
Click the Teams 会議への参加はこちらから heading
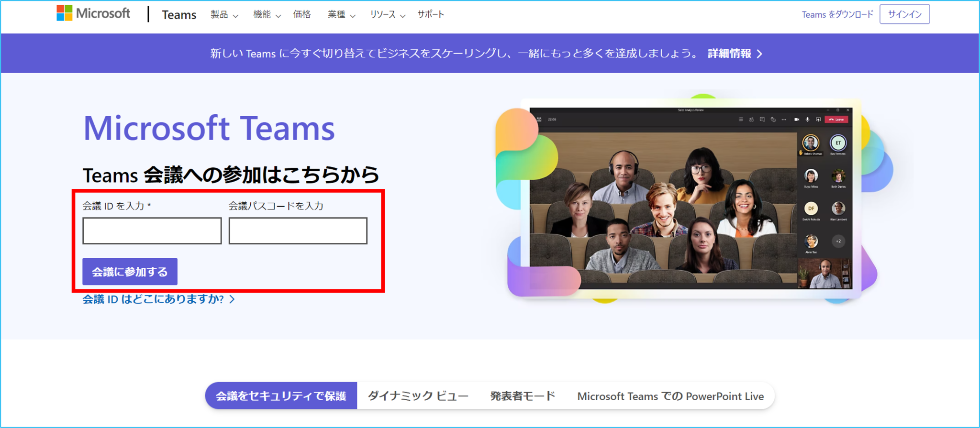[231, 175]
